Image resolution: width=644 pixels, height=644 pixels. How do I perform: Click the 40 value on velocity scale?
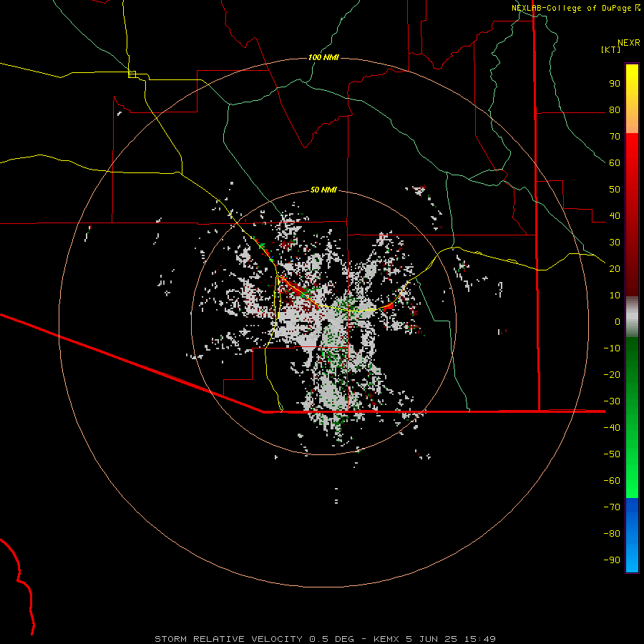click(x=615, y=216)
